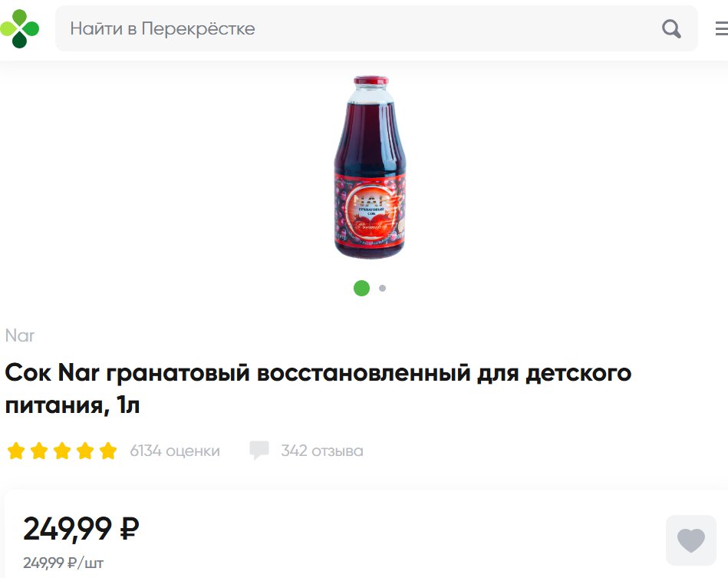Click the Perekrestok clover logo
The image size is (728, 578).
tap(19, 29)
